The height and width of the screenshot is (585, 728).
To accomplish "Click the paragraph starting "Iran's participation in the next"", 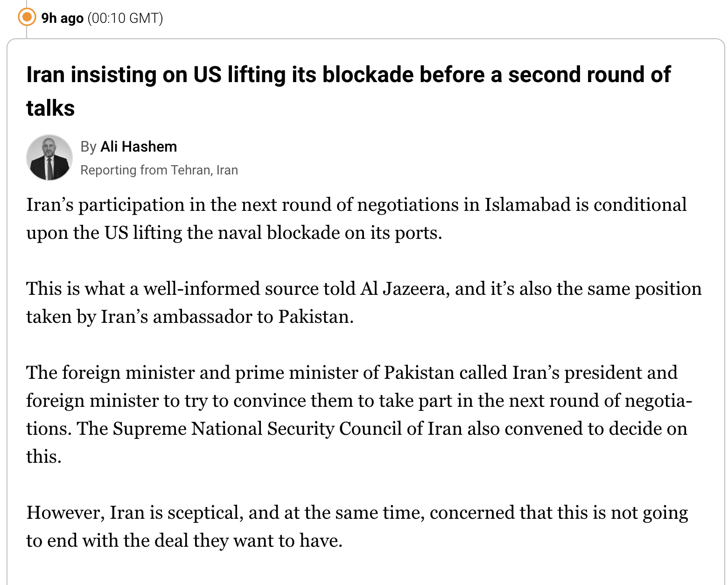I will click(357, 218).
